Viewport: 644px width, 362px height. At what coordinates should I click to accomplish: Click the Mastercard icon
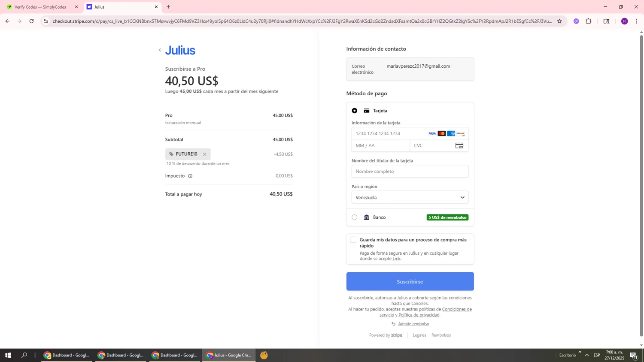[x=442, y=134]
